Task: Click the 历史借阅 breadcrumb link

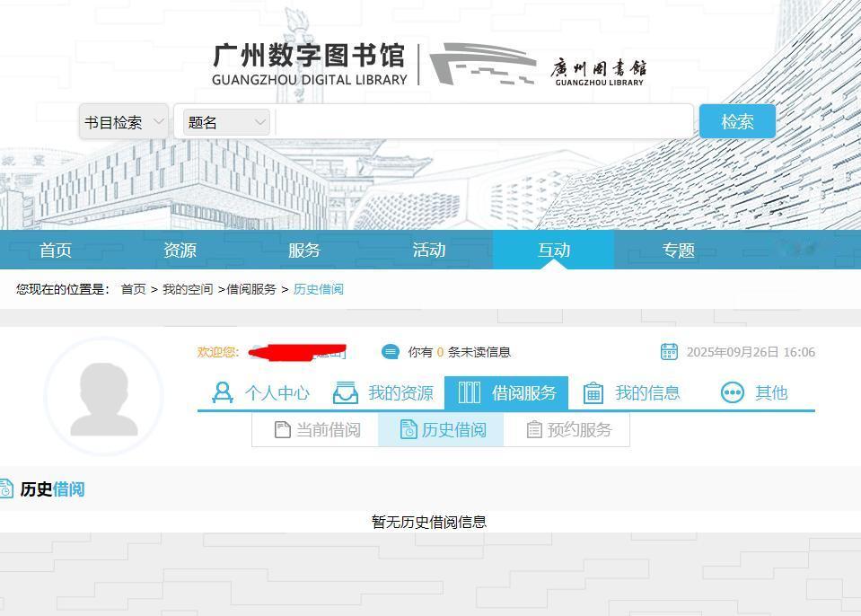Action: point(319,289)
